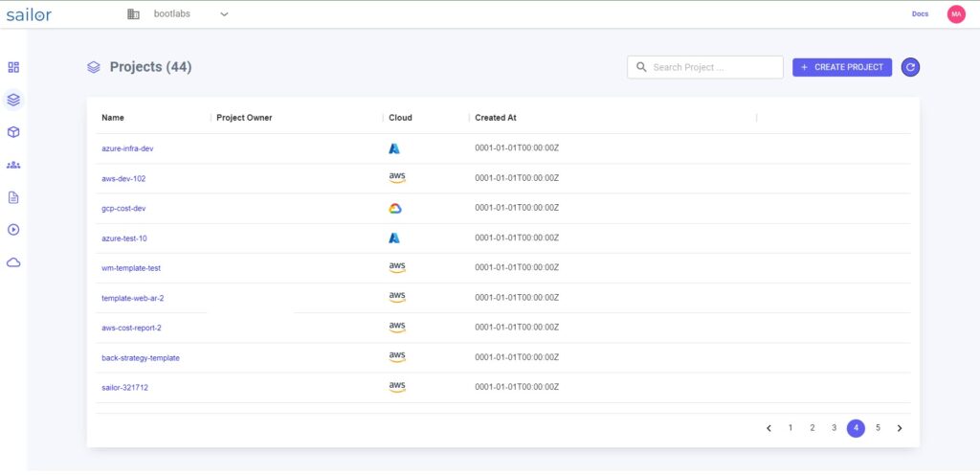Screen dimensions: 980x476
Task: Click the Created At timestamp for azure-infra-dev
Action: [x=517, y=148]
